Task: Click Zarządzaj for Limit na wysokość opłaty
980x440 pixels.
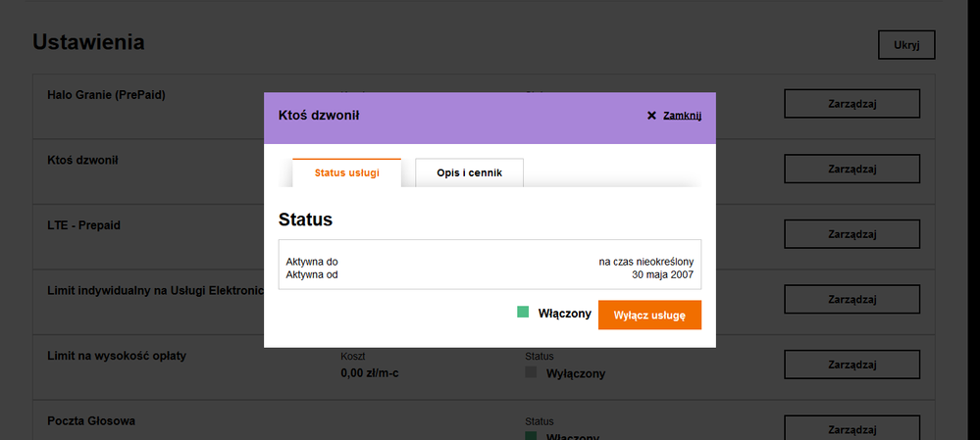Action: click(x=851, y=365)
